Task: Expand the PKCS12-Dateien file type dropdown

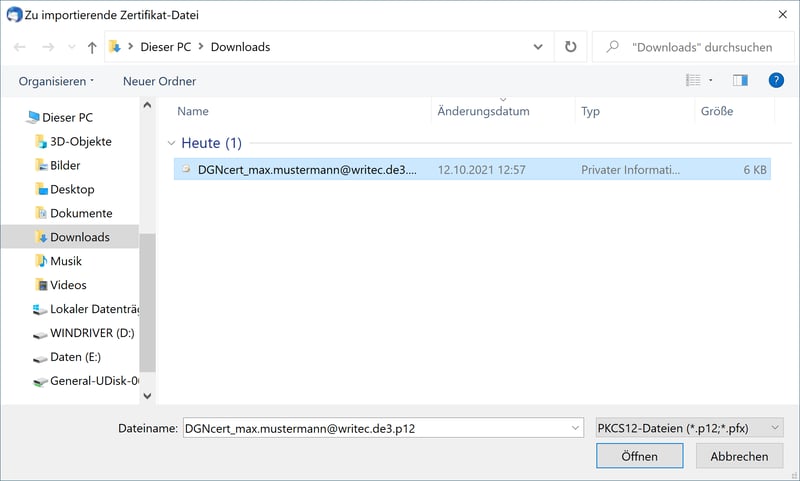Action: pyautogui.click(x=776, y=428)
